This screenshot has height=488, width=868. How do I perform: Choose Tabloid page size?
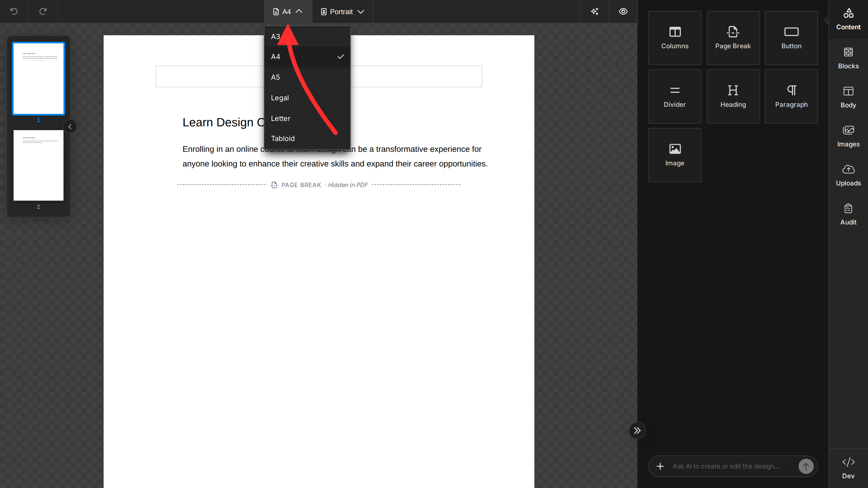[307, 139]
